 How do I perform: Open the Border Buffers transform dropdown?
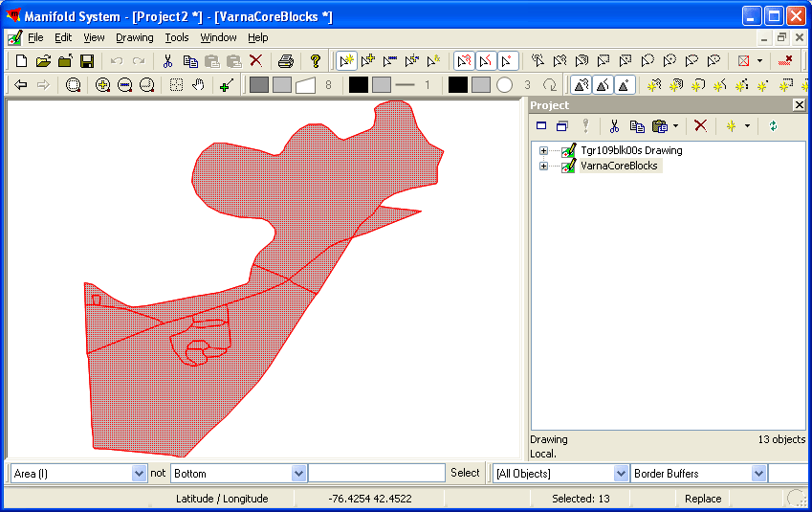[758, 474]
